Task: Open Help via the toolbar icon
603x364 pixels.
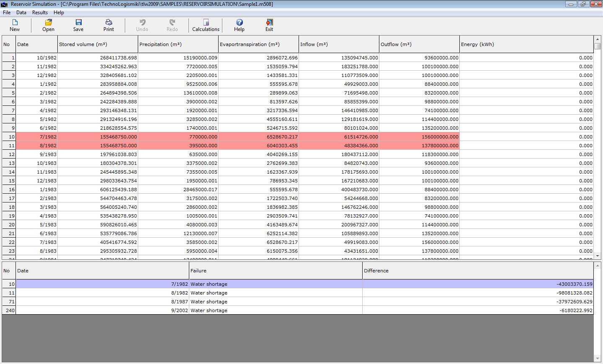Action: point(239,25)
